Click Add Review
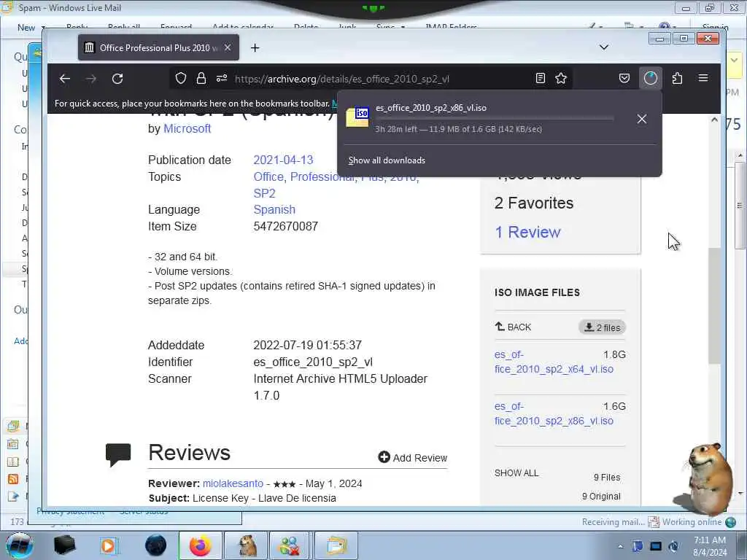The width and height of the screenshot is (747, 560). coord(413,458)
